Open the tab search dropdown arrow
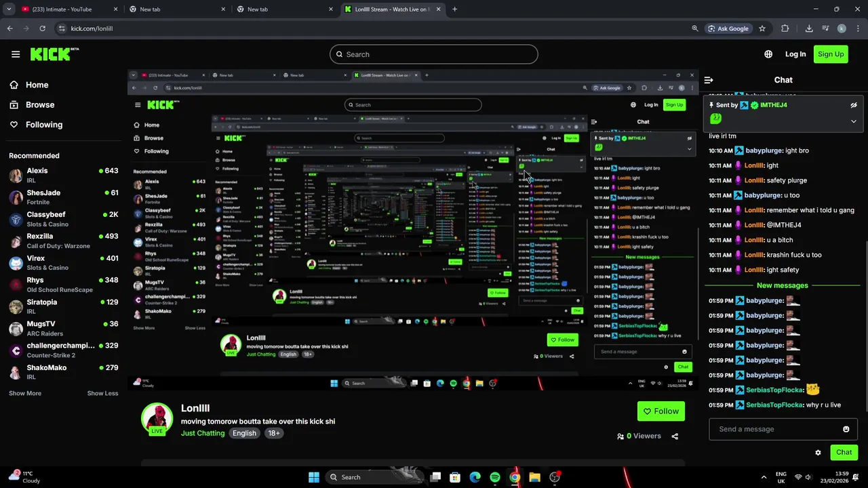Viewport: 868px width, 488px height. tap(8, 9)
